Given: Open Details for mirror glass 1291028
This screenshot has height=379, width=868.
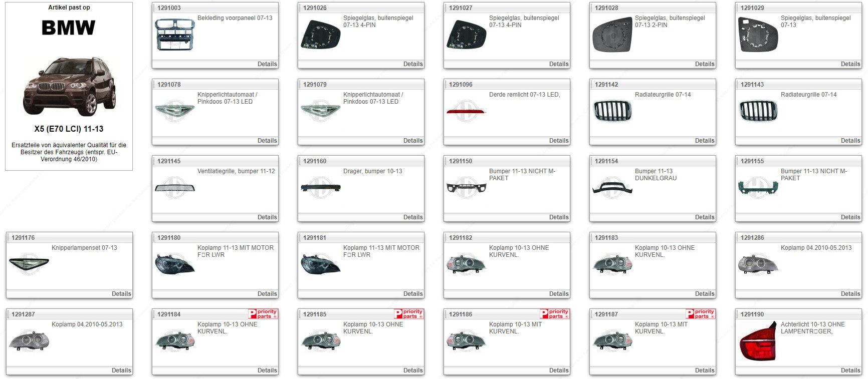Looking at the screenshot, I should (x=704, y=64).
